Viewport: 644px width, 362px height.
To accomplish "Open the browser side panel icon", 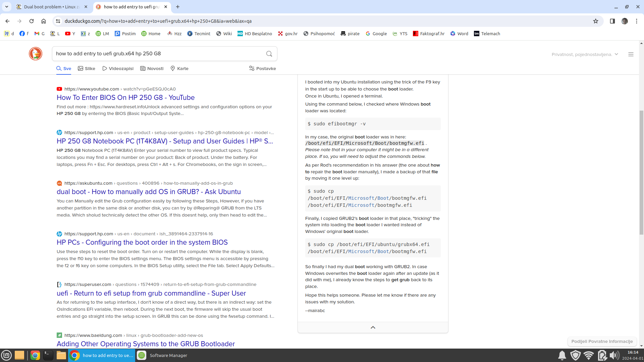I will click(x=612, y=21).
